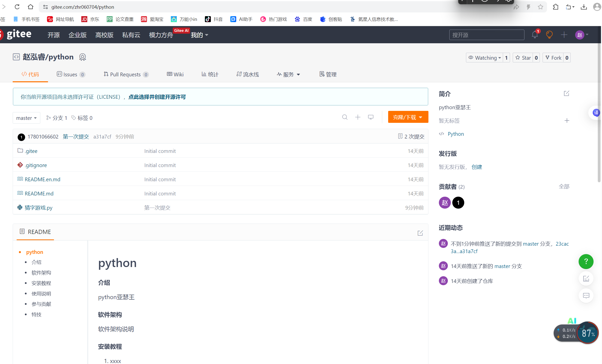Viewport: 602px width, 364px height.
Task: Open the Pull Requests tab
Action: pyautogui.click(x=126, y=74)
